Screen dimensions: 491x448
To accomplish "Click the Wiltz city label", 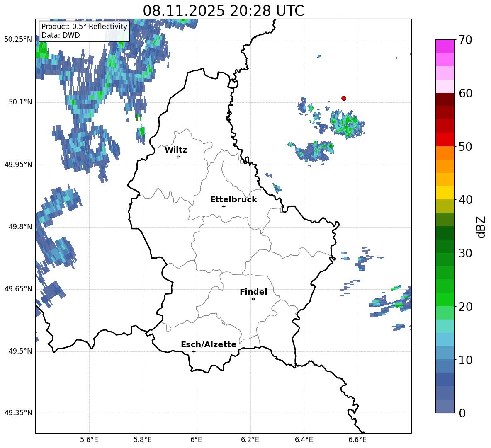I will pos(176,150).
